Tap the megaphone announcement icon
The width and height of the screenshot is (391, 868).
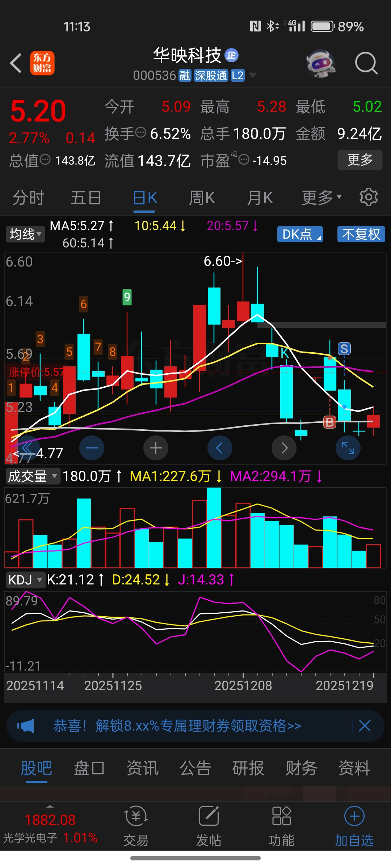pyautogui.click(x=25, y=726)
